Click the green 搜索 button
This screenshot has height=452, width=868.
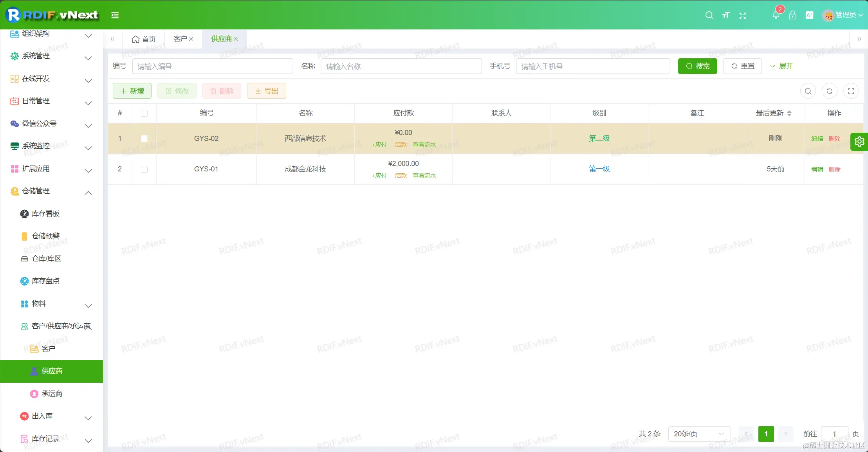[697, 66]
